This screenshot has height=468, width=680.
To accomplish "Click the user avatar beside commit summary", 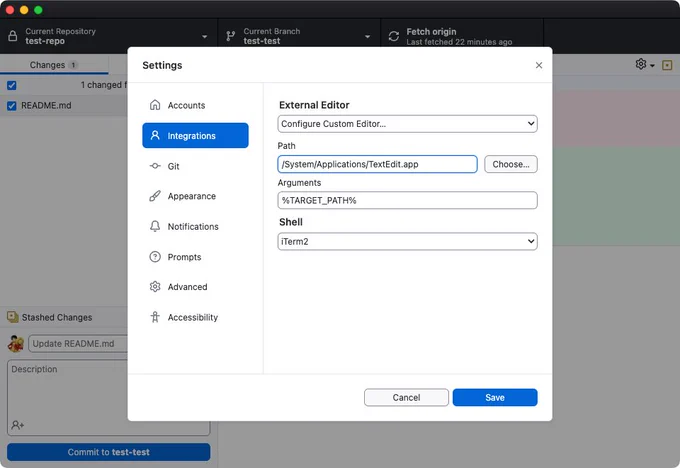I will point(16,344).
